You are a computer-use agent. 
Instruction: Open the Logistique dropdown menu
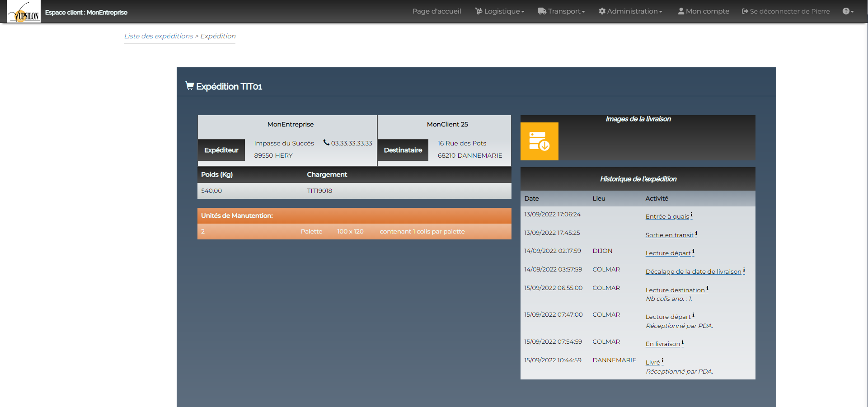click(499, 11)
